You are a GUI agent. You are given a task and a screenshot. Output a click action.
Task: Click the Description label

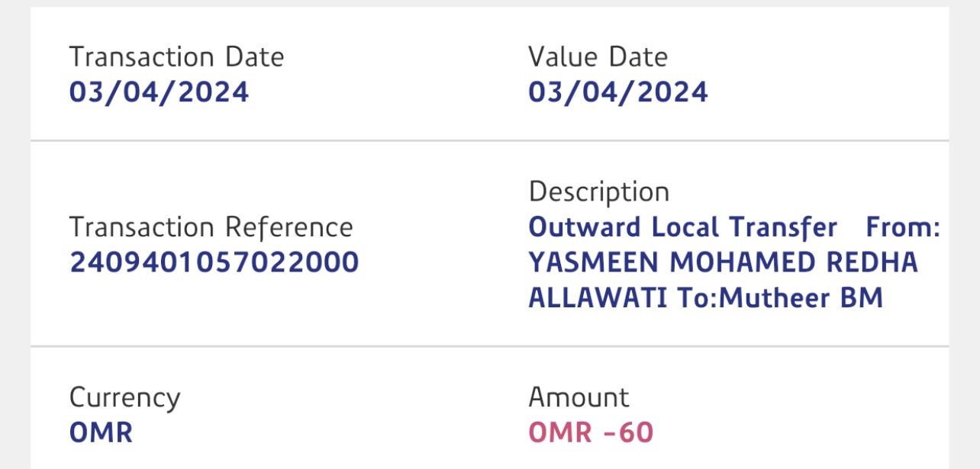(x=598, y=191)
